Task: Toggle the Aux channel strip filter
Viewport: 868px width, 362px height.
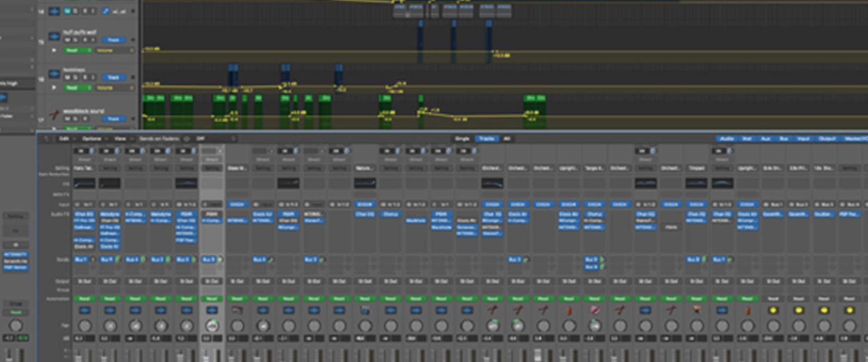Action: tap(766, 138)
